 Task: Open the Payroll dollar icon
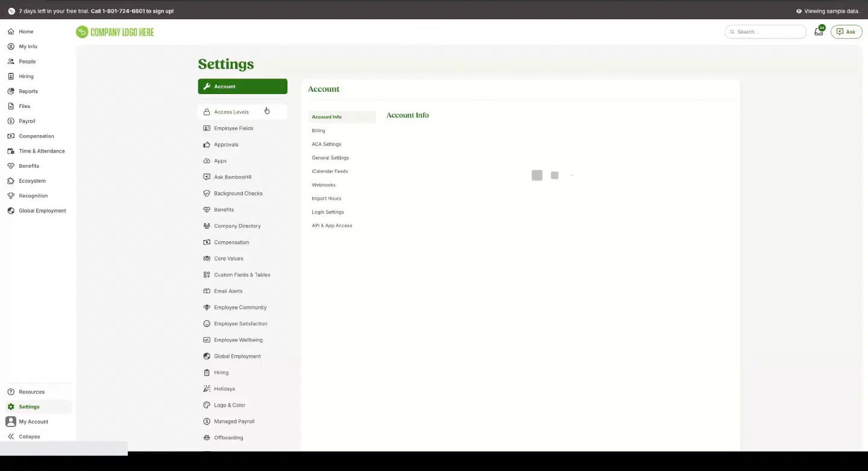point(11,121)
